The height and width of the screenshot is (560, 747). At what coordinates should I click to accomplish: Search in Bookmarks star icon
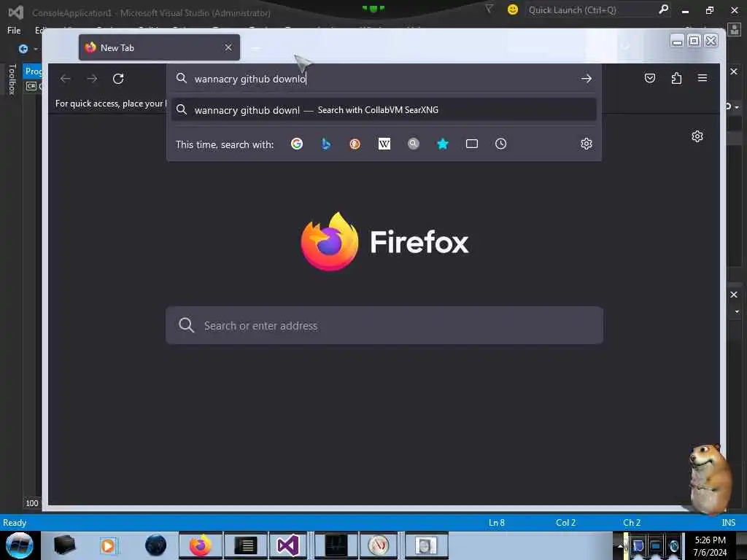click(443, 144)
